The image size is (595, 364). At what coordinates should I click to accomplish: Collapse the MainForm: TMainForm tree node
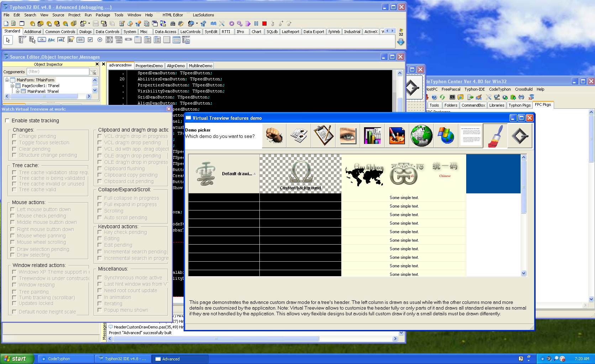(7, 80)
